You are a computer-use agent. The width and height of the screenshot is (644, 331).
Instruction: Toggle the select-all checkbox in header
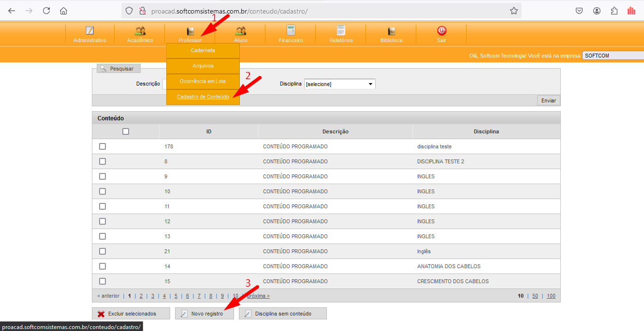[126, 131]
